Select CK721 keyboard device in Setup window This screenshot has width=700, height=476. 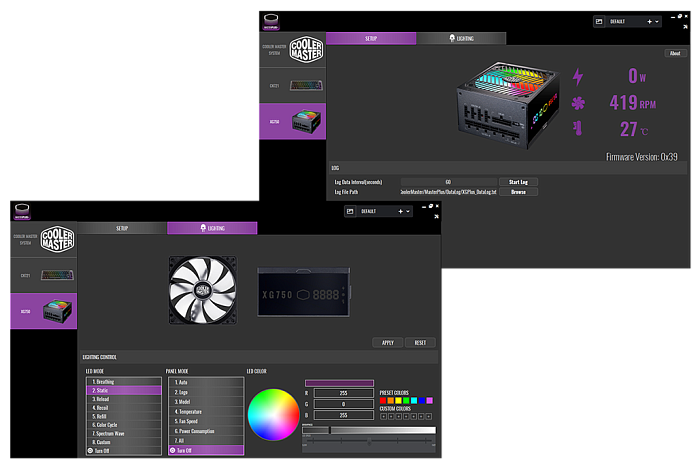[x=293, y=85]
